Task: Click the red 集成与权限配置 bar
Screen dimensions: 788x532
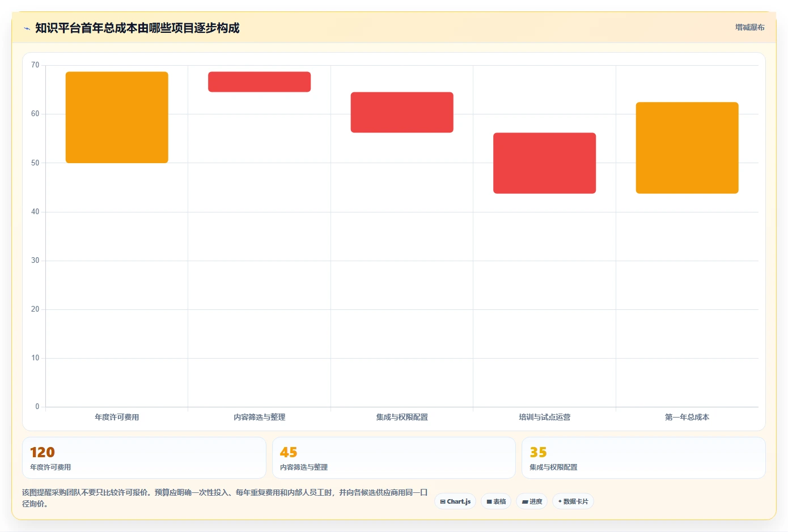Action: [402, 112]
